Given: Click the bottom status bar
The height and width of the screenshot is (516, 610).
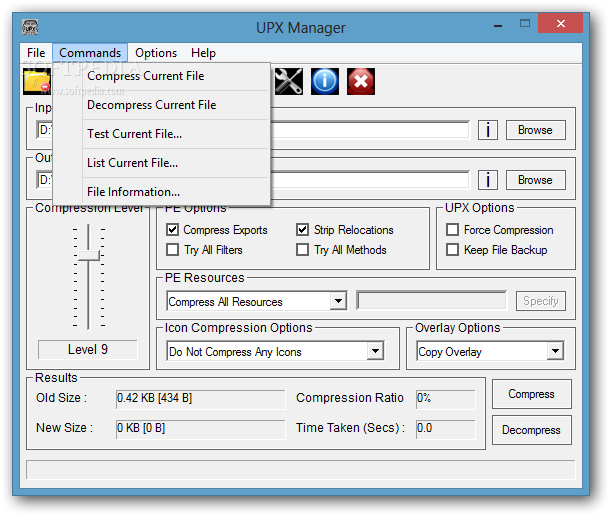Looking at the screenshot, I should [300, 470].
